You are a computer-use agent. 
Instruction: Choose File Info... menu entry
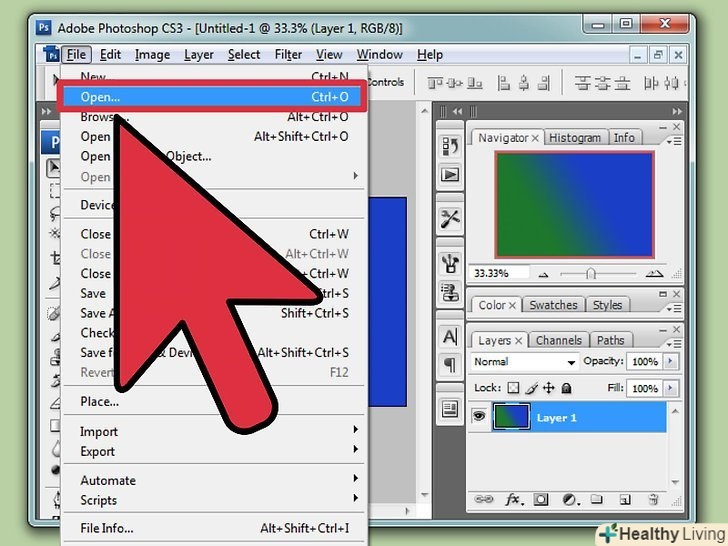pos(213,528)
